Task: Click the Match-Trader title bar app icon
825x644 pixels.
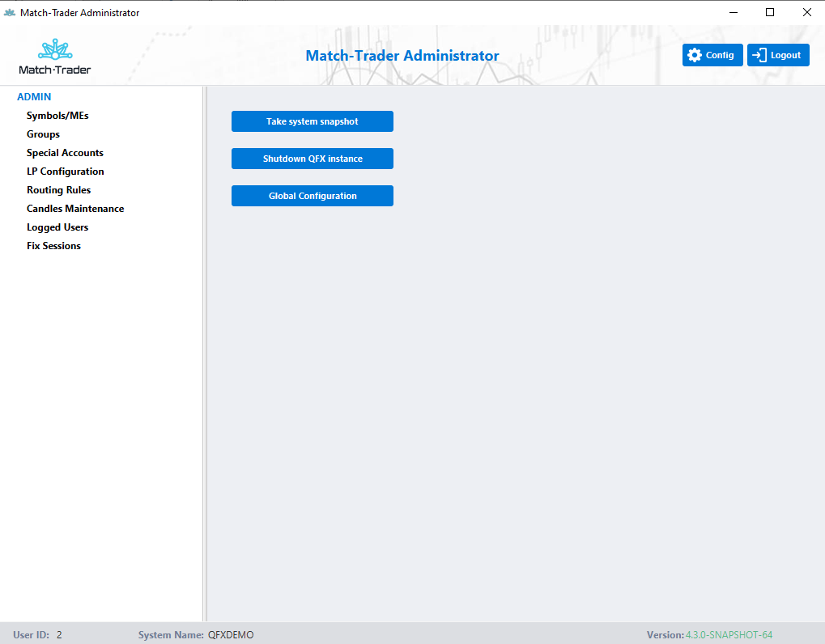Action: 10,13
